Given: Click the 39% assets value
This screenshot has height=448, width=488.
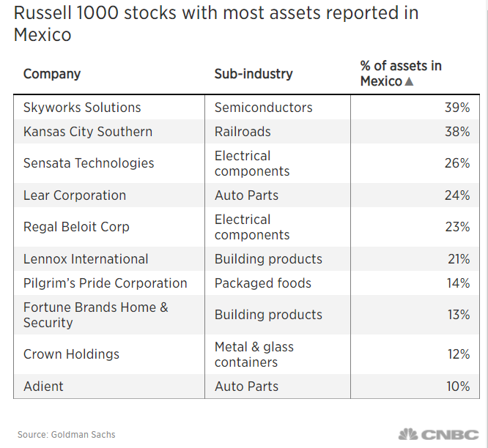Looking at the screenshot, I should [456, 108].
